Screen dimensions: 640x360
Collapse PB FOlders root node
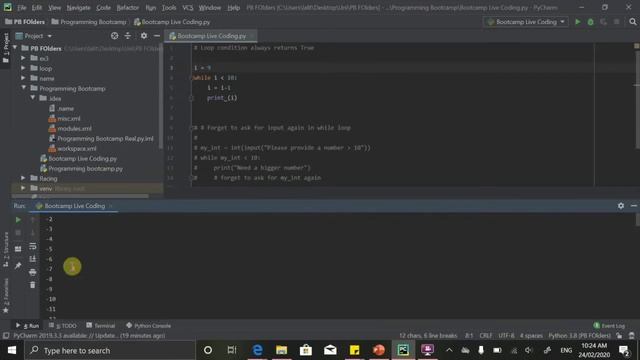coord(15,48)
